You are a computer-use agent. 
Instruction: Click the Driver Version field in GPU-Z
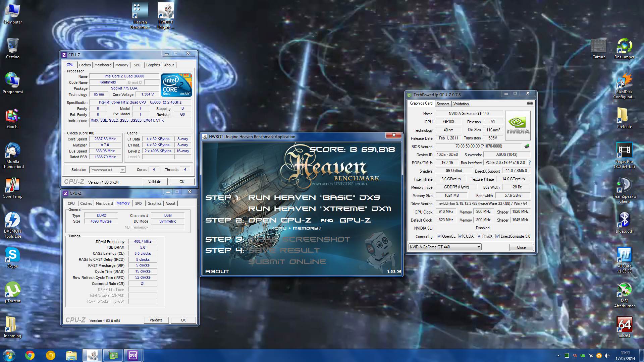tap(483, 203)
